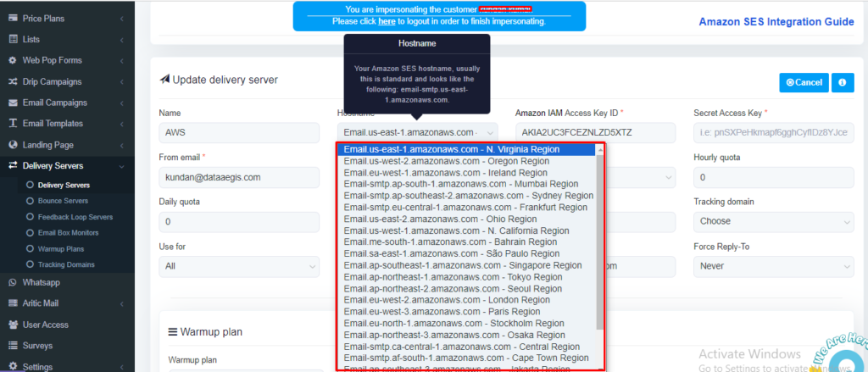The width and height of the screenshot is (868, 372).
Task: Expand the Price Plans menu chevron
Action: point(121,19)
